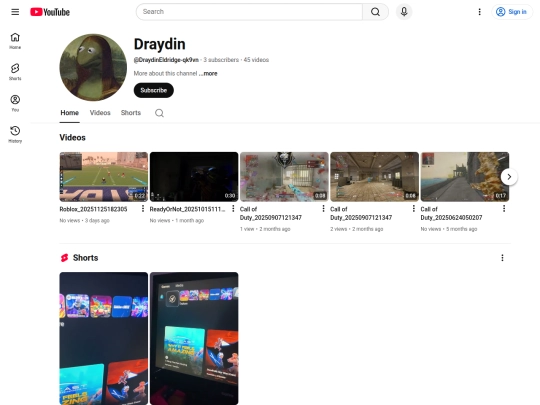Open options for the 2 views Call of Duty video
The image size is (540, 405).
(414, 209)
